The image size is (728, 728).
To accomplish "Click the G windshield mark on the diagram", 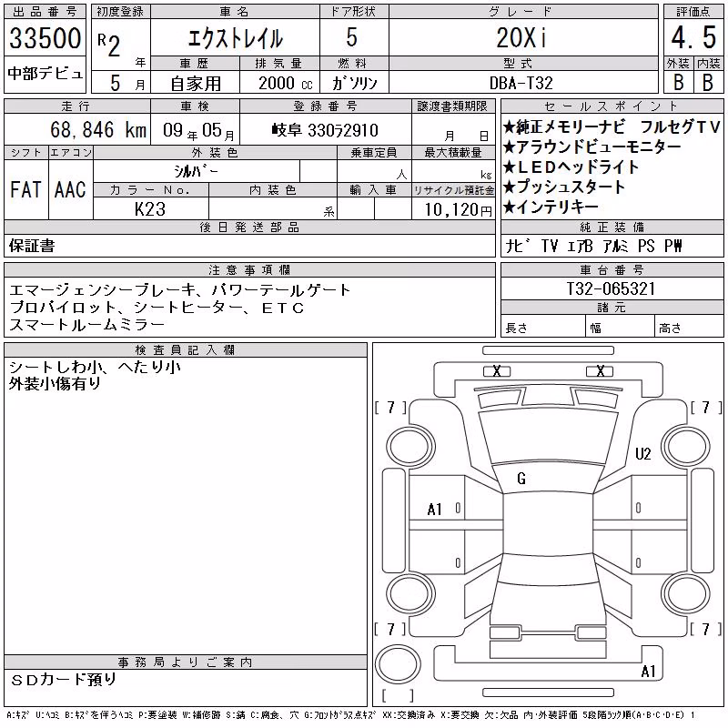I will tap(521, 479).
